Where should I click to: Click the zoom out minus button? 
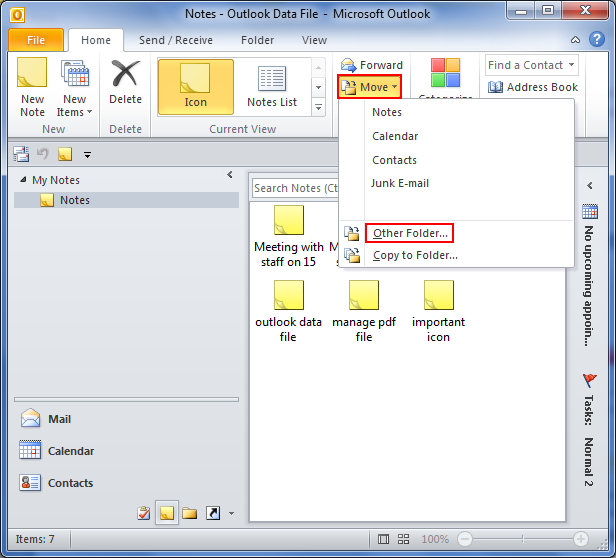pos(465,539)
